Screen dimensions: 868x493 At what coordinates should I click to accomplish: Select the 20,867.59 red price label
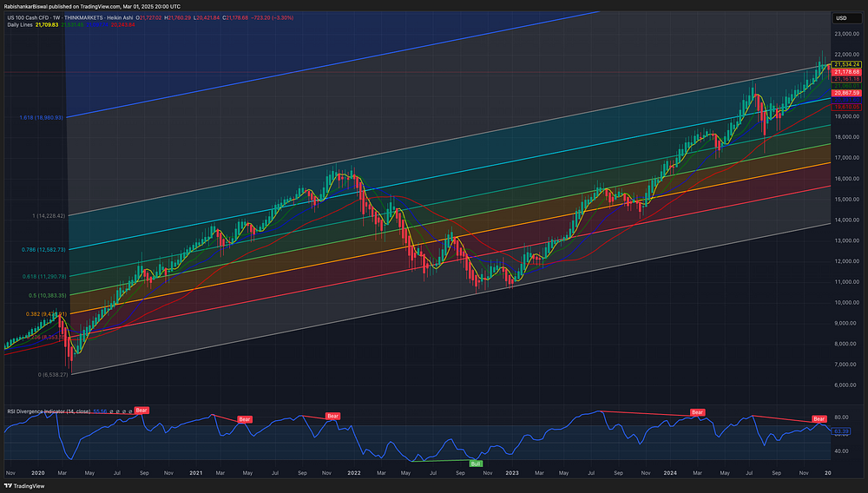pyautogui.click(x=846, y=93)
